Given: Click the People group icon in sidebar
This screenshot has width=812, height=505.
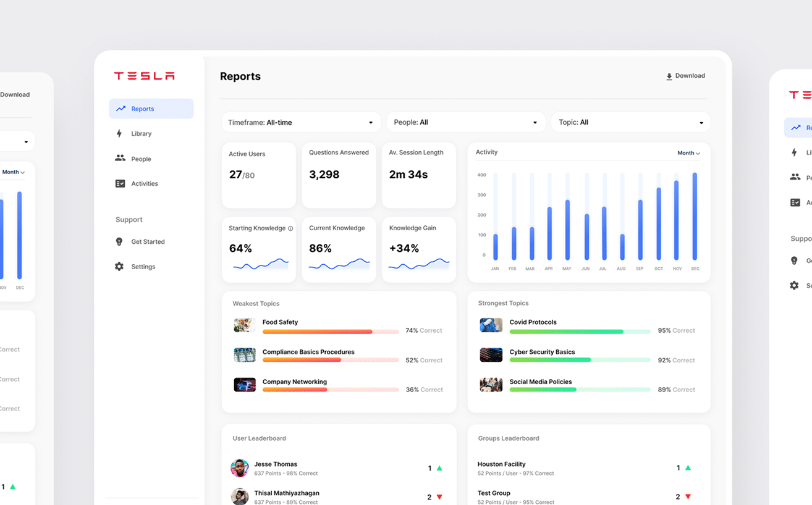Looking at the screenshot, I should point(120,159).
